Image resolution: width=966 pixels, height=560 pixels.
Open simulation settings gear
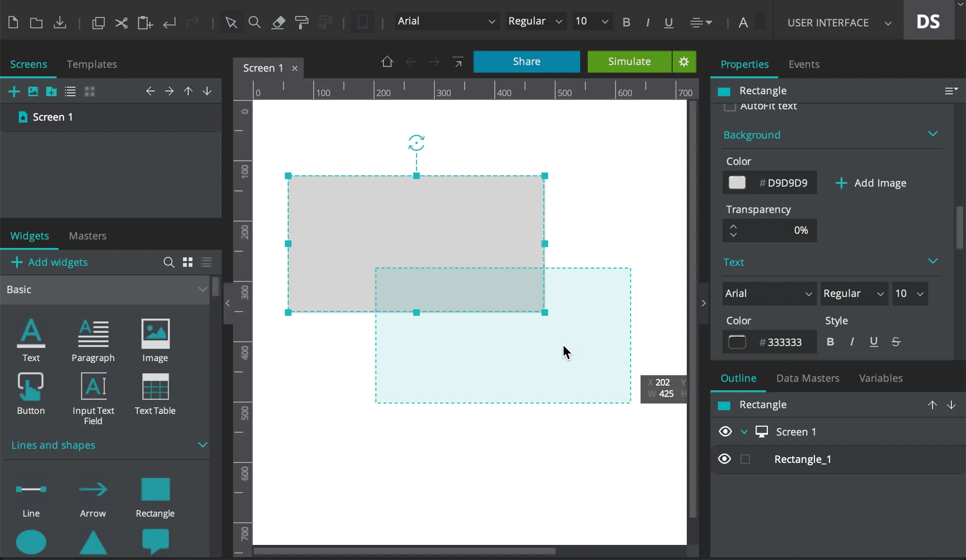point(684,62)
